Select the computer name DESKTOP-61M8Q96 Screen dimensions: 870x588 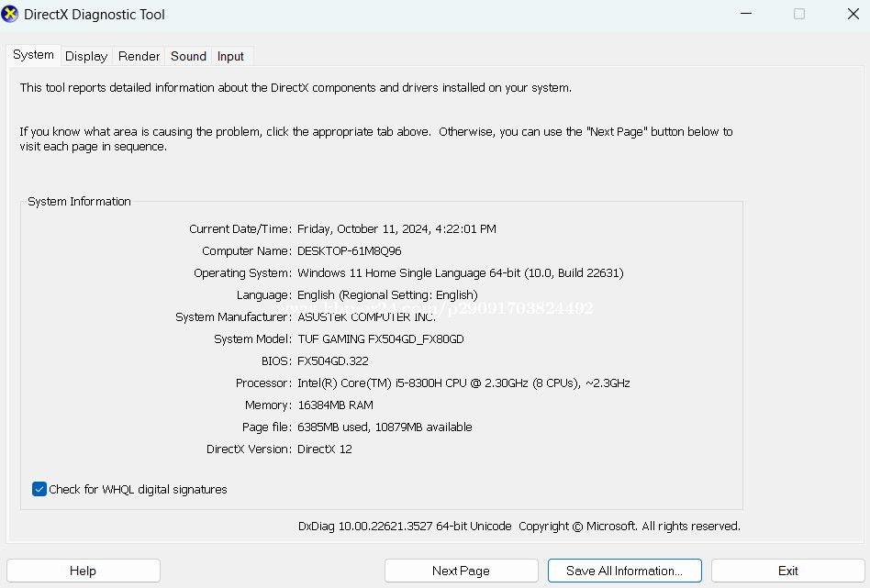[x=350, y=250]
